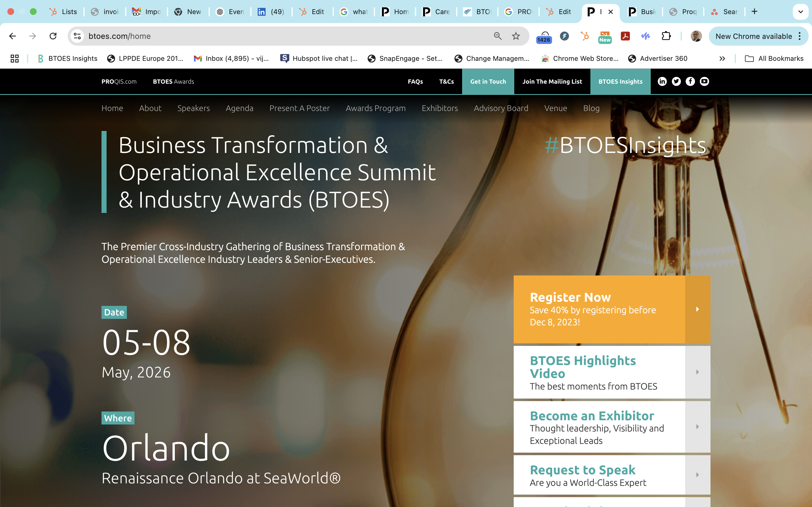Click the Twitter icon in site header

(676, 81)
